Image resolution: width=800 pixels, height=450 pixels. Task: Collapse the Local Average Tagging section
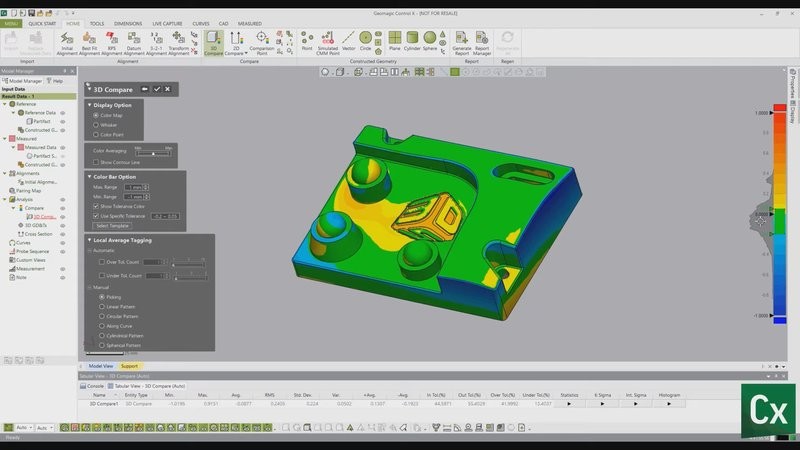point(90,239)
